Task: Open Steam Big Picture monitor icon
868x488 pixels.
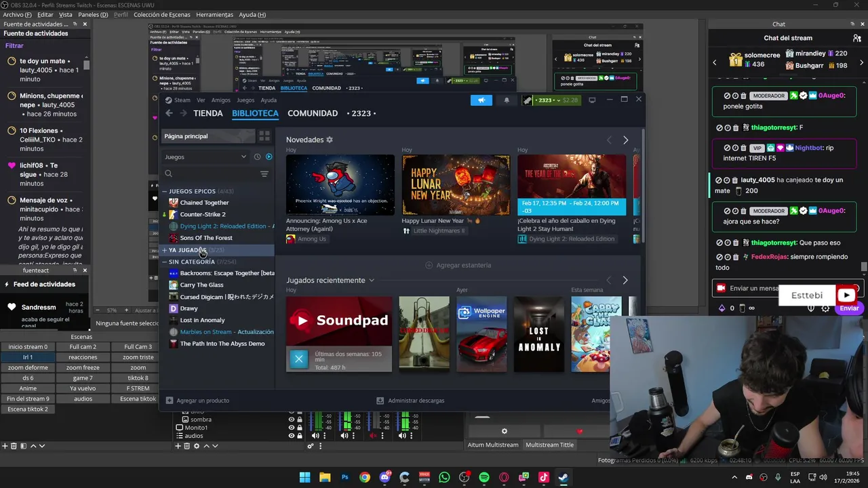Action: pyautogui.click(x=592, y=100)
